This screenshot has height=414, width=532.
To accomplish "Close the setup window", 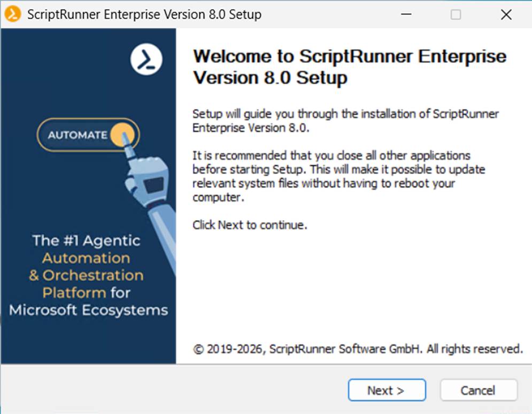I will coord(506,14).
